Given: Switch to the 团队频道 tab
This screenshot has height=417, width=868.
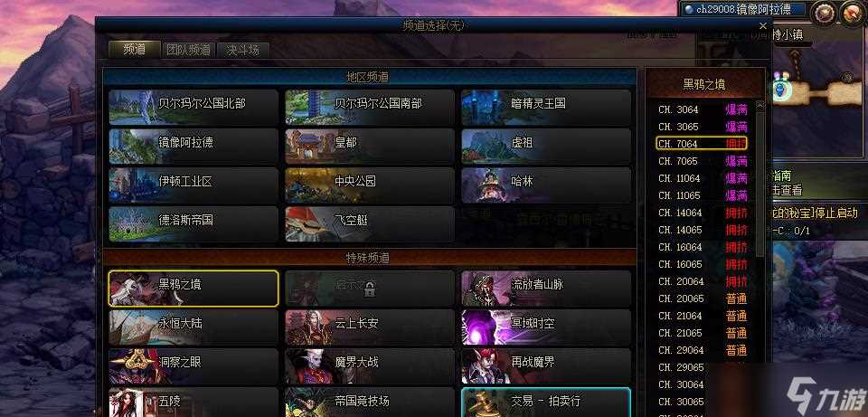Looking at the screenshot, I should [x=188, y=50].
